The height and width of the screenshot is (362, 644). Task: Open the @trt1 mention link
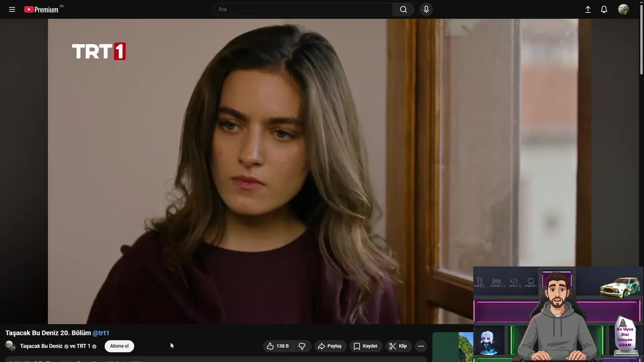tap(101, 333)
